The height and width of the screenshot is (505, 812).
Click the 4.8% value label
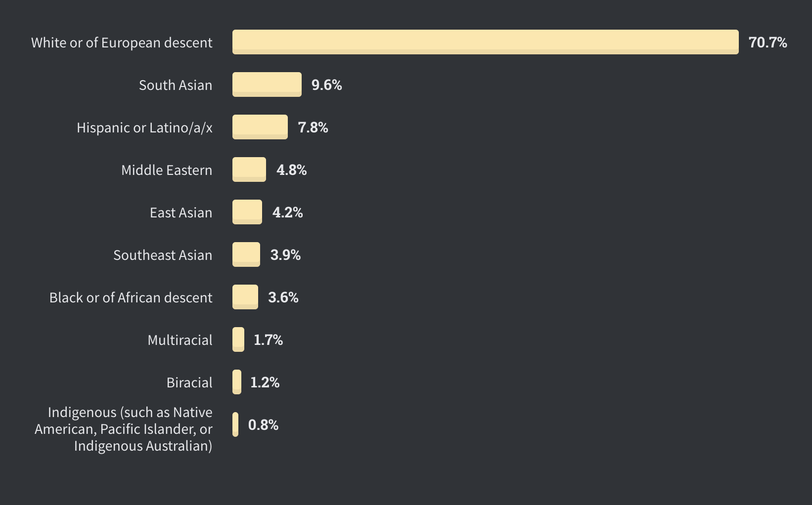292,170
